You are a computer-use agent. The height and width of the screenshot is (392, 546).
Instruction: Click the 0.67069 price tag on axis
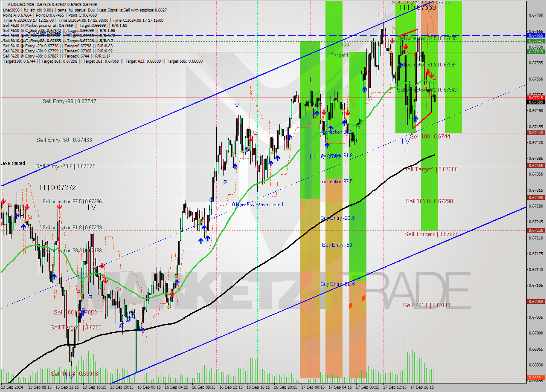(x=536, y=302)
